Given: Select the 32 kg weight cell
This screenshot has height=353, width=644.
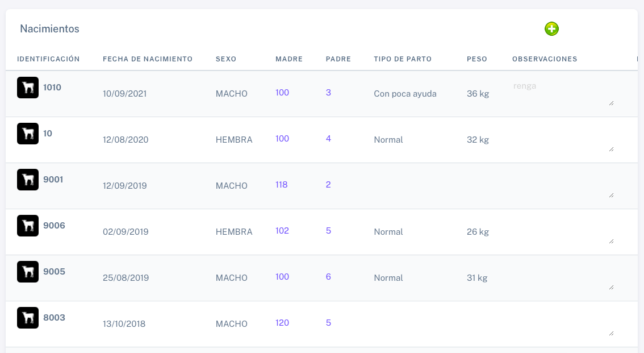Looking at the screenshot, I should [x=478, y=140].
